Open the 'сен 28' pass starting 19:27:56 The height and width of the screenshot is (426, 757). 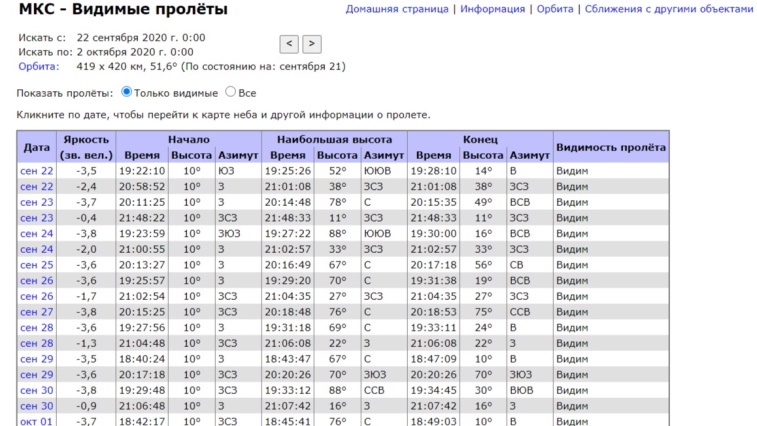(37, 327)
